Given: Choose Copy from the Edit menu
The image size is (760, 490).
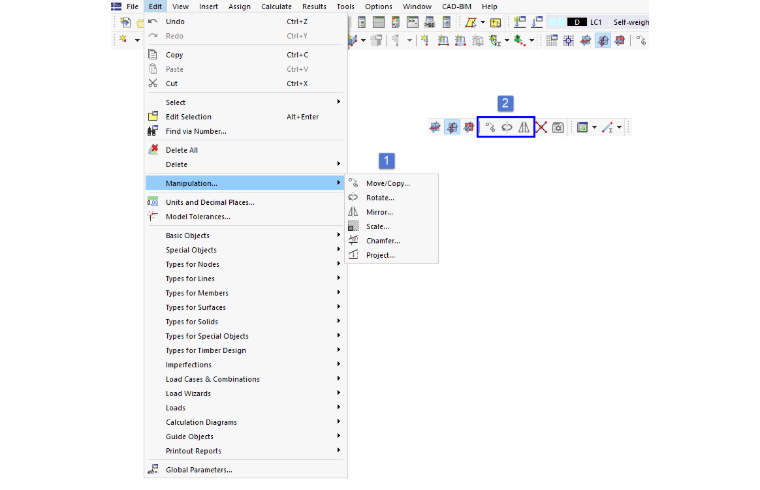Looking at the screenshot, I should [244, 55].
